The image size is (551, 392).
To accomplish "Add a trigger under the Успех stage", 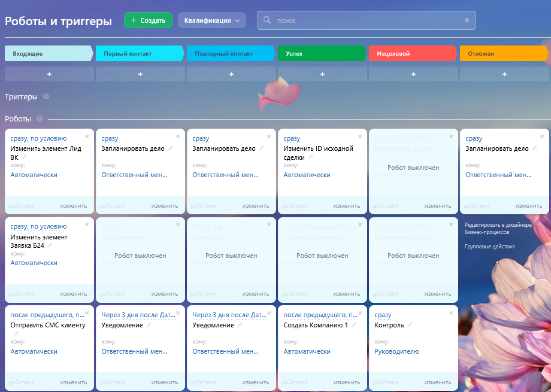I will coord(322,74).
